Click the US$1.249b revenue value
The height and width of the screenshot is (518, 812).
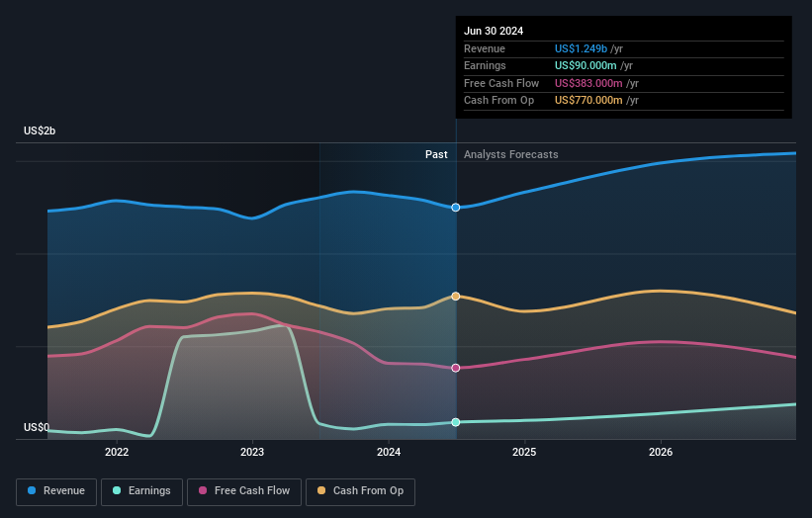click(x=581, y=48)
